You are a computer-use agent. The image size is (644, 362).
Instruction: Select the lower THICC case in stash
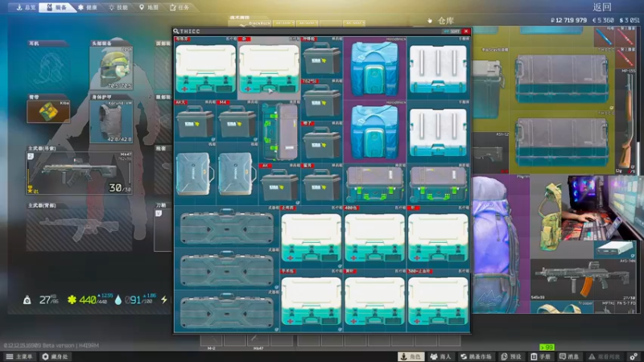(562, 142)
